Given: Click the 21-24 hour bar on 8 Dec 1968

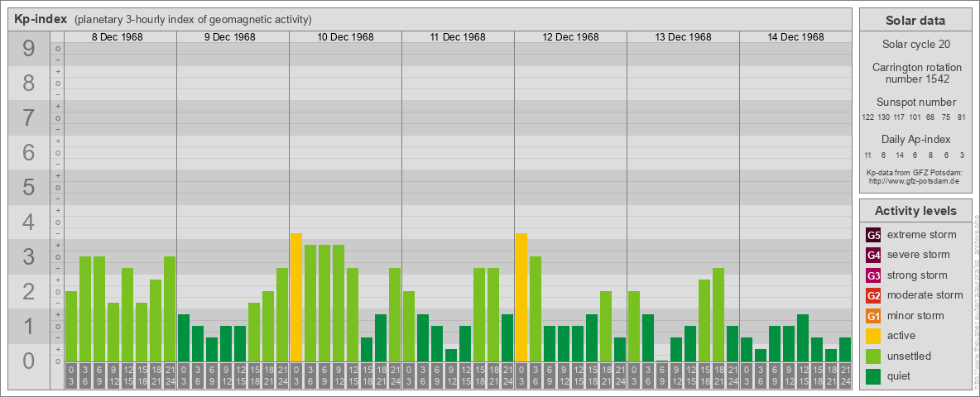Looking at the screenshot, I should [x=170, y=309].
